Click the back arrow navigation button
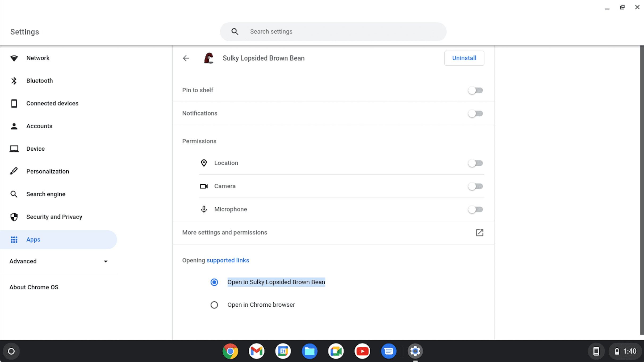Screen dimensions: 644x362 [x=186, y=58]
